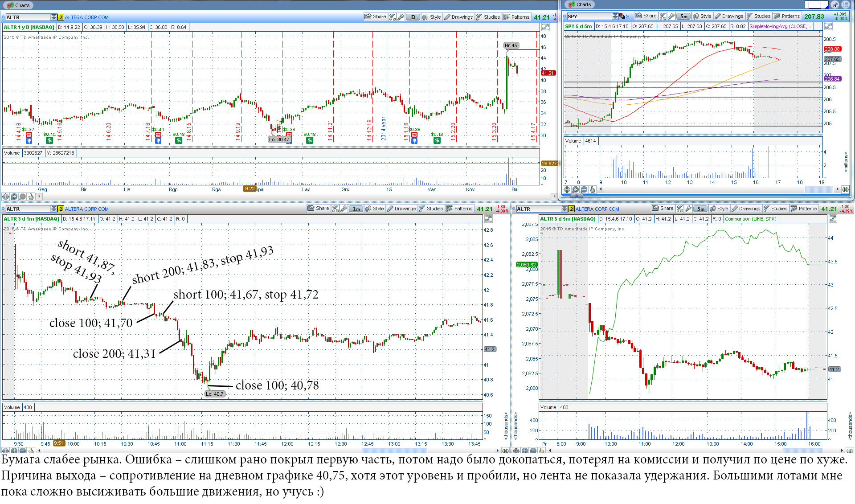Open the 5m timeframe selector on SPY chart
855x504 pixels.
coord(683,16)
